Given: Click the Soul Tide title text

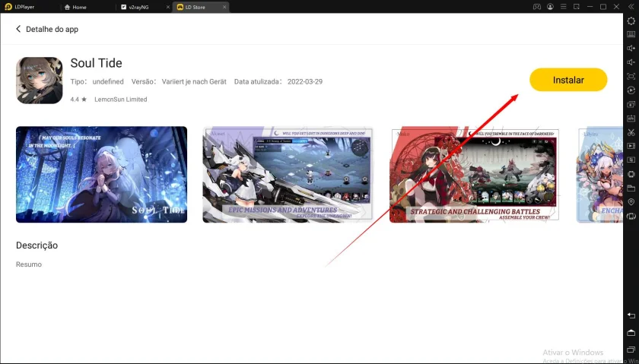Looking at the screenshot, I should coord(96,63).
